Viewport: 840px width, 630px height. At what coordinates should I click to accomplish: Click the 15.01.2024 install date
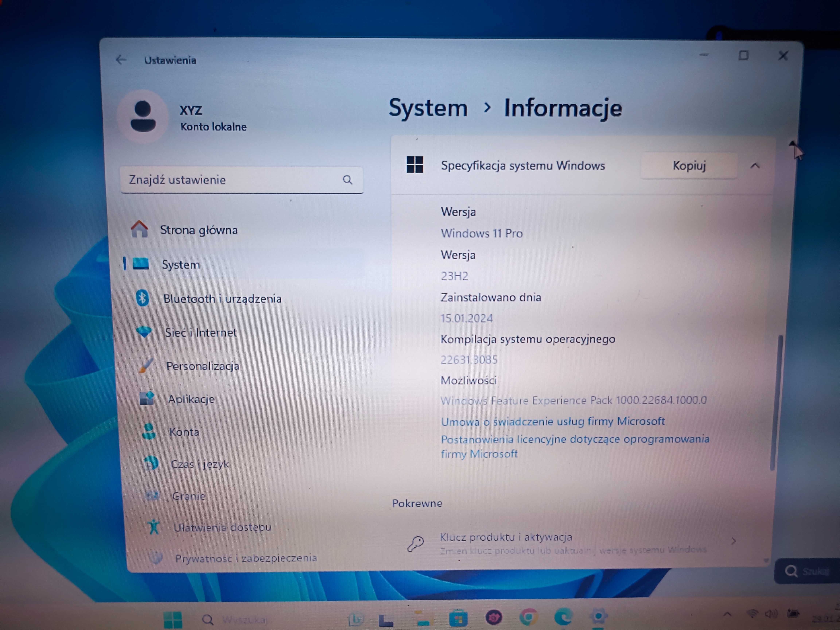point(466,318)
